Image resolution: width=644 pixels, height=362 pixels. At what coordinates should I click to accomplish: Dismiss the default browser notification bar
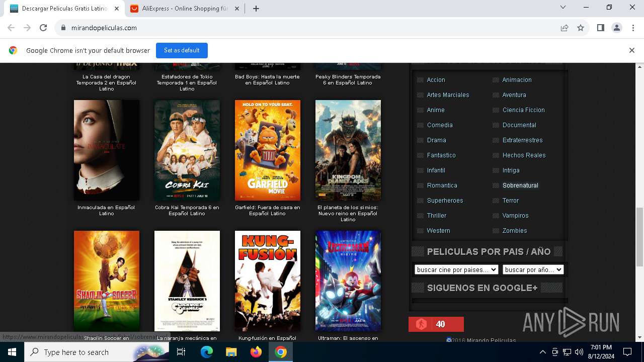632,50
